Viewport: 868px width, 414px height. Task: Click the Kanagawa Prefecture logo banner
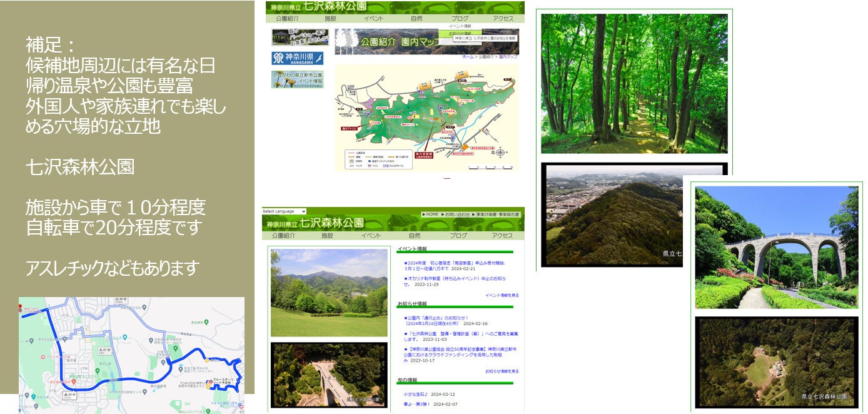pyautogui.click(x=297, y=58)
